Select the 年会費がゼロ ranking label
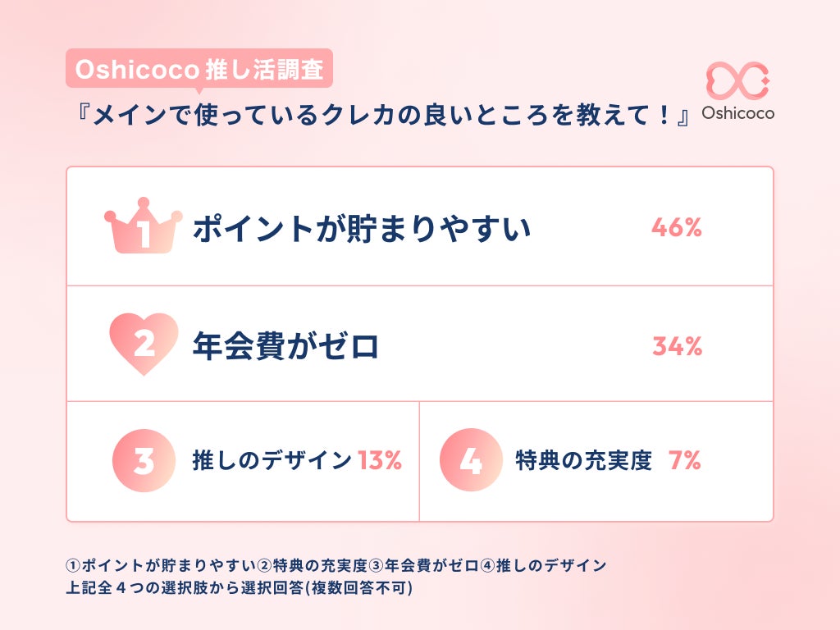This screenshot has height=630, width=840. [x=285, y=346]
